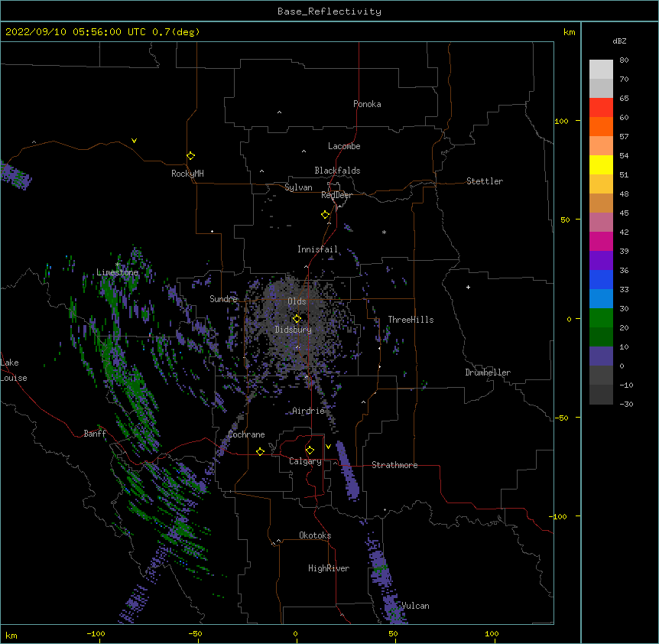Click the purple 10 dBZ legend swatch
The height and width of the screenshot is (644, 659).
pos(601,356)
